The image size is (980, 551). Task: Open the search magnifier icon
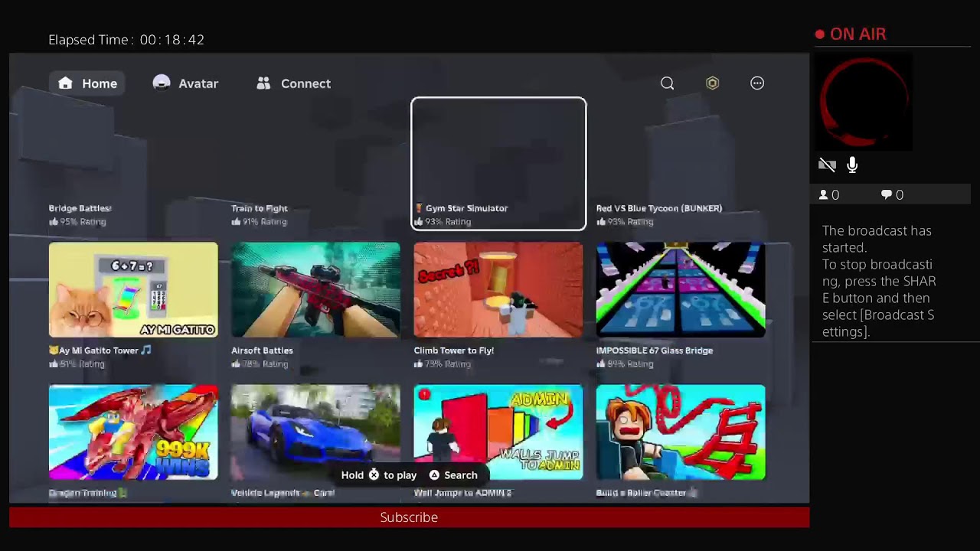pos(668,83)
